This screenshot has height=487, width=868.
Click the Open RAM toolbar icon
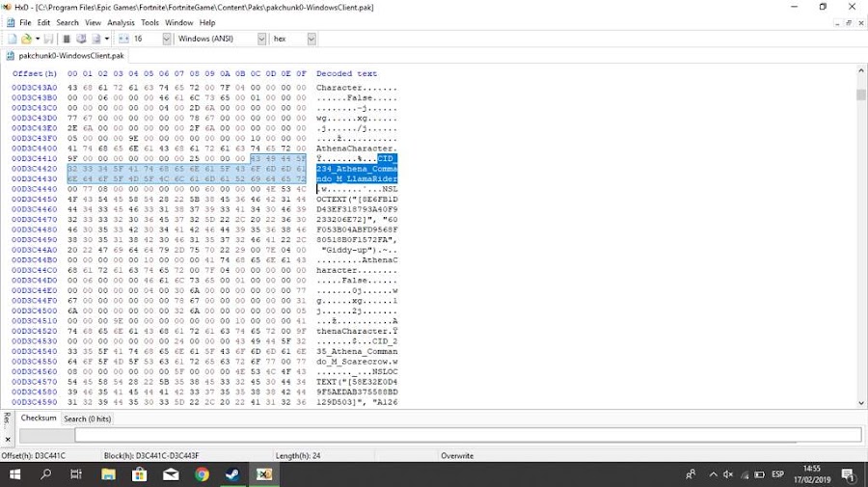(x=67, y=39)
